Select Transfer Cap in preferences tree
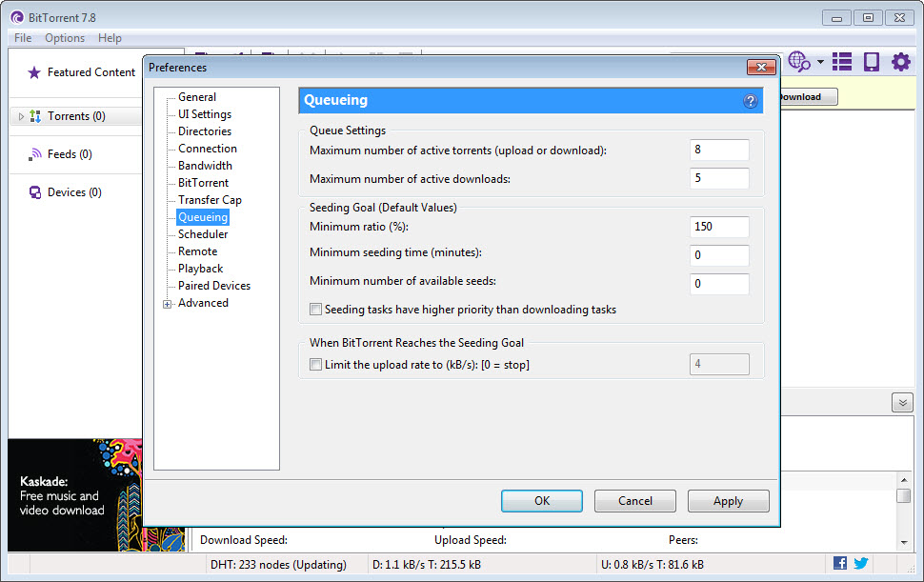The width and height of the screenshot is (924, 582). (x=210, y=200)
